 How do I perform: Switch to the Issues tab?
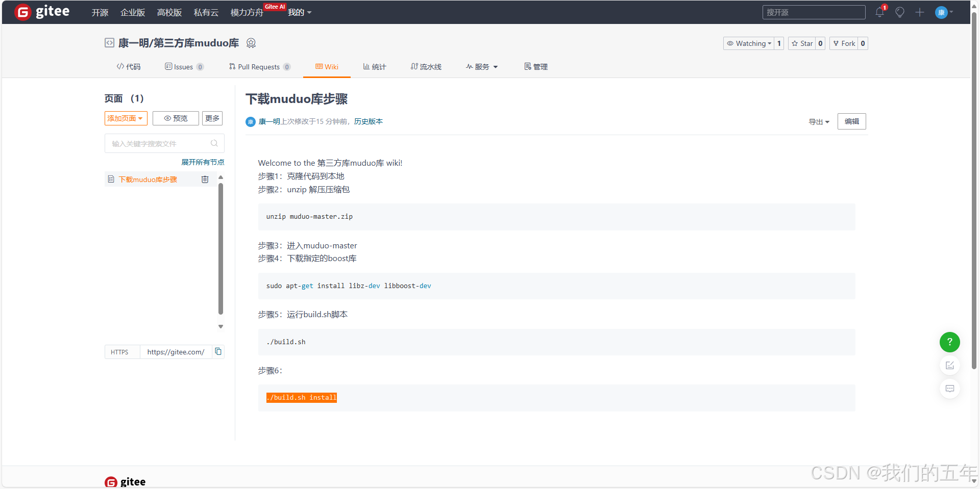point(183,67)
